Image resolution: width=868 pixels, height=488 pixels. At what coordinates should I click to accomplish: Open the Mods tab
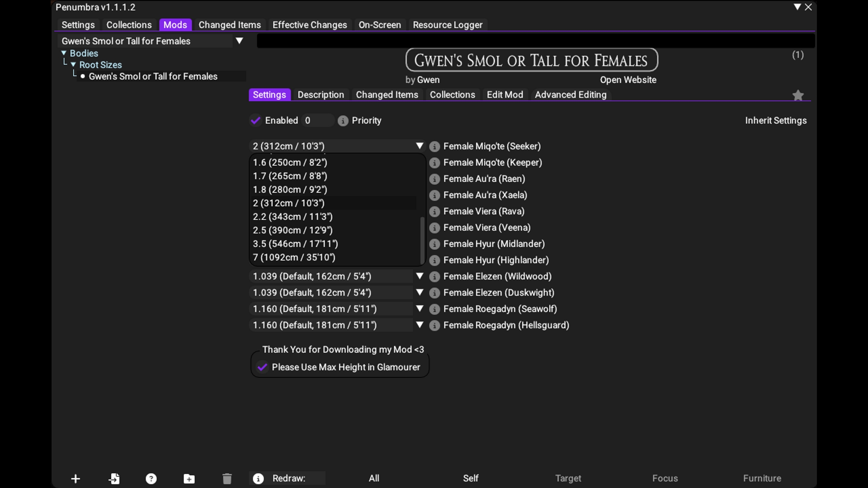click(175, 25)
